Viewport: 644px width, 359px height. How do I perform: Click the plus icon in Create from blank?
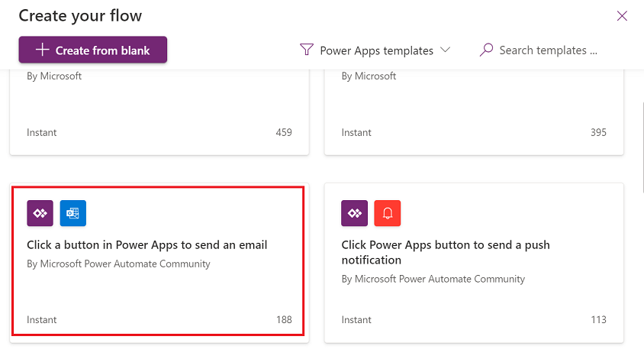click(42, 50)
